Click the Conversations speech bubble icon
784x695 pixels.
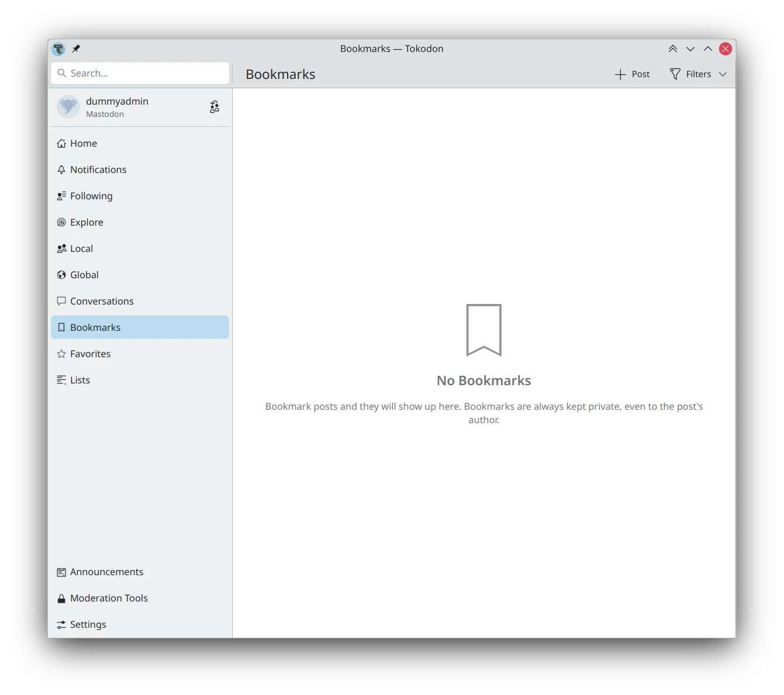[61, 302]
